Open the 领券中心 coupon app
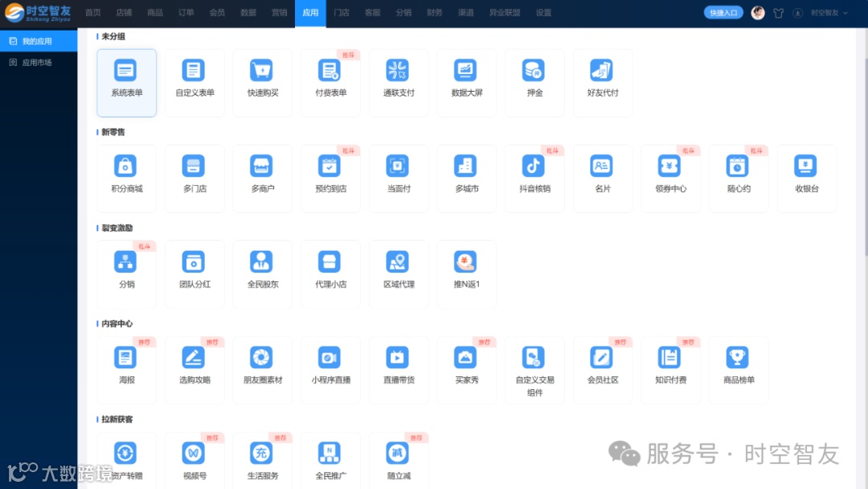Image resolution: width=868 pixels, height=489 pixels. point(671,179)
